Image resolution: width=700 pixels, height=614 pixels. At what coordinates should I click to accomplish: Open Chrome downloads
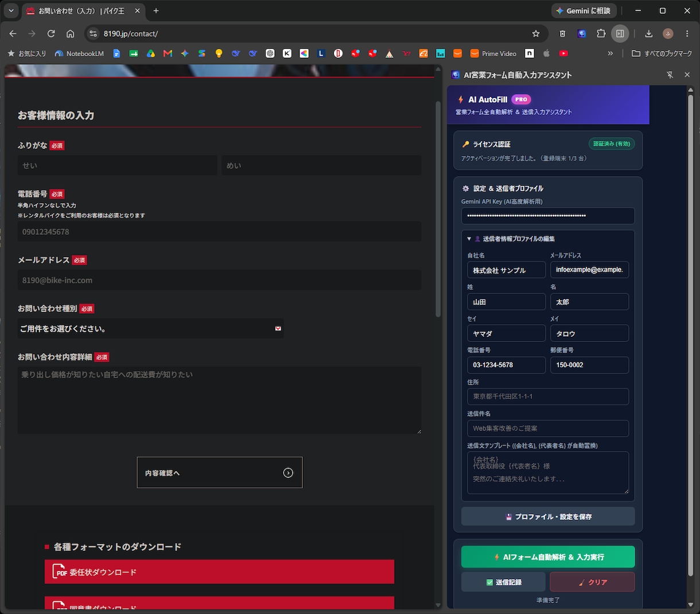pos(649,34)
